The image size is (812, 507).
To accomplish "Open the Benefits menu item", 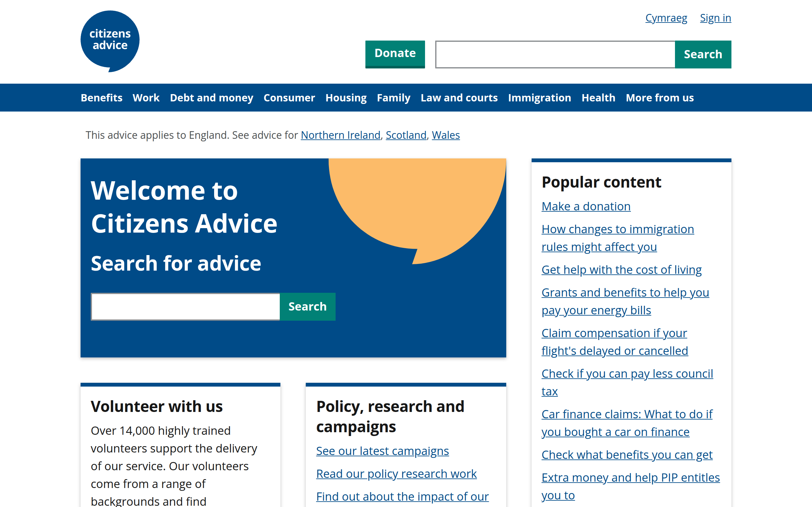I will tap(101, 98).
